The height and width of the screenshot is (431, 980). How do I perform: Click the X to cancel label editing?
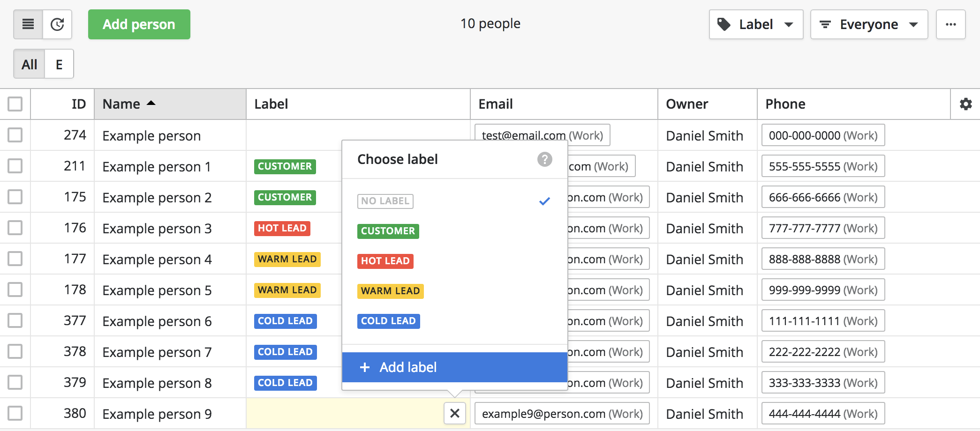click(x=454, y=413)
